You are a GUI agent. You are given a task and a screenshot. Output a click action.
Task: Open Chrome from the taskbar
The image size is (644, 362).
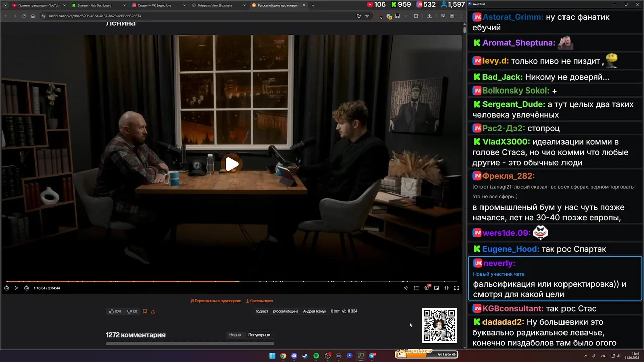point(283,356)
